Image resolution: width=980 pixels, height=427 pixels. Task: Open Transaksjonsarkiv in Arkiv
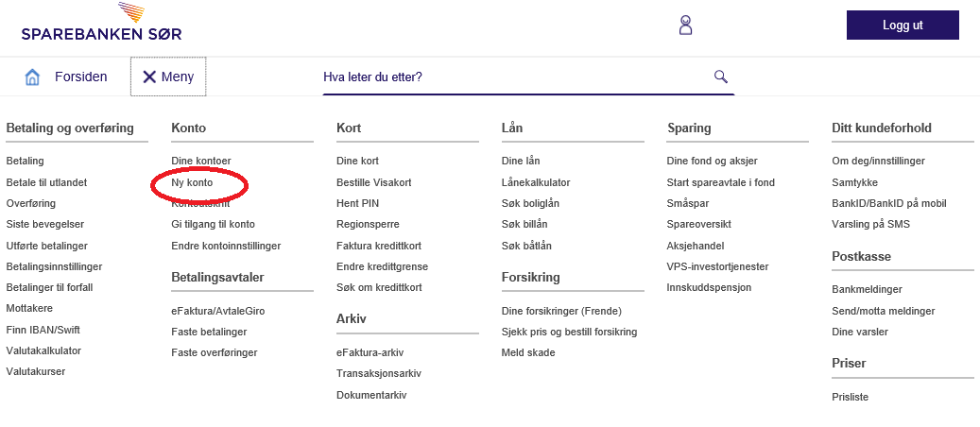click(378, 374)
